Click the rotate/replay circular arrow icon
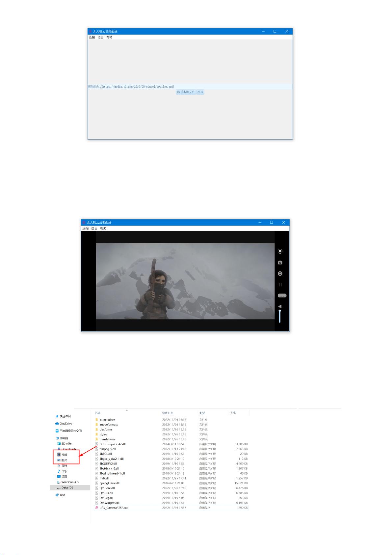 pyautogui.click(x=280, y=274)
